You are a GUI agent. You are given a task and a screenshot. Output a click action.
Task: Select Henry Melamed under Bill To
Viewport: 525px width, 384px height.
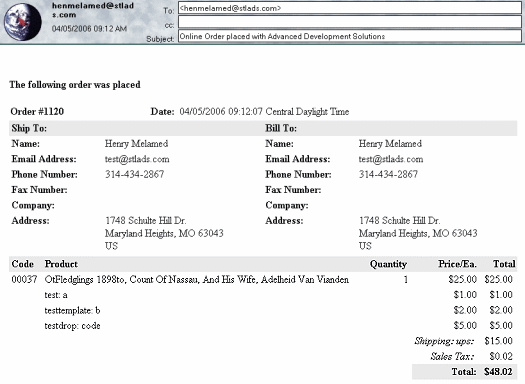390,144
